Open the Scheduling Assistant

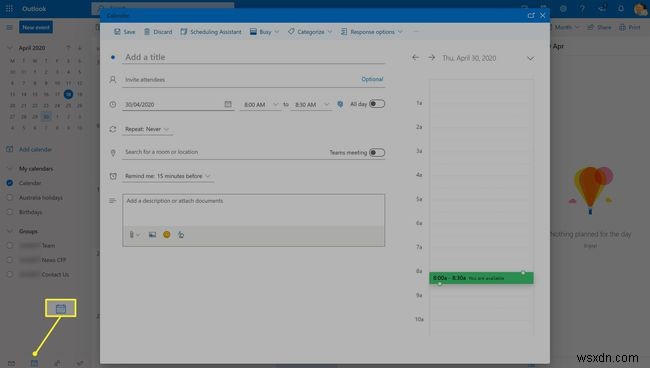point(211,32)
